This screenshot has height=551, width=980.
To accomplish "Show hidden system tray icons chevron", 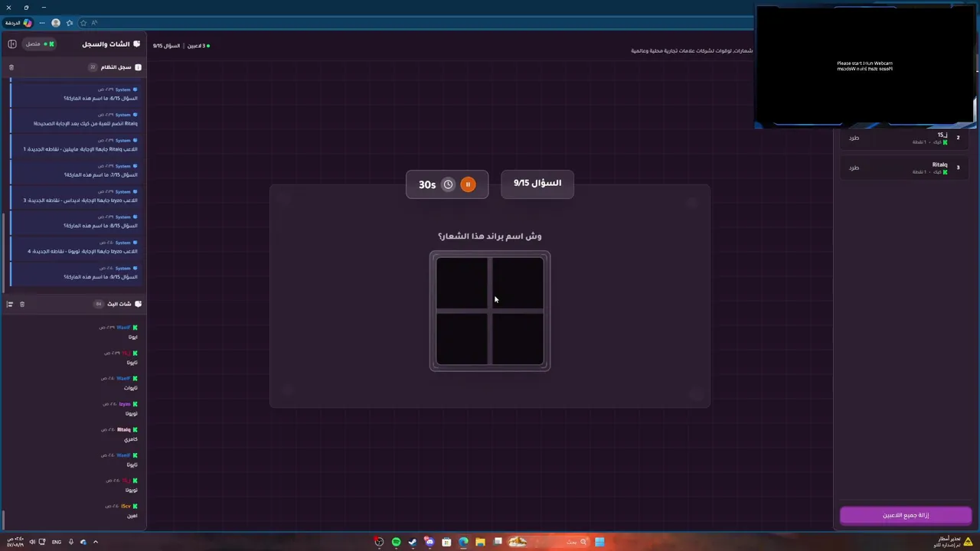I will coord(96,542).
